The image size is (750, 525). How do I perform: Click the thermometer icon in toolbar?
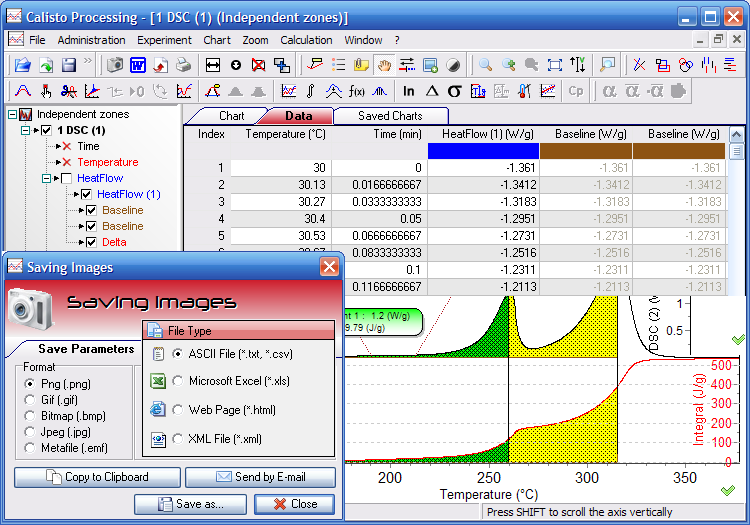pos(524,91)
